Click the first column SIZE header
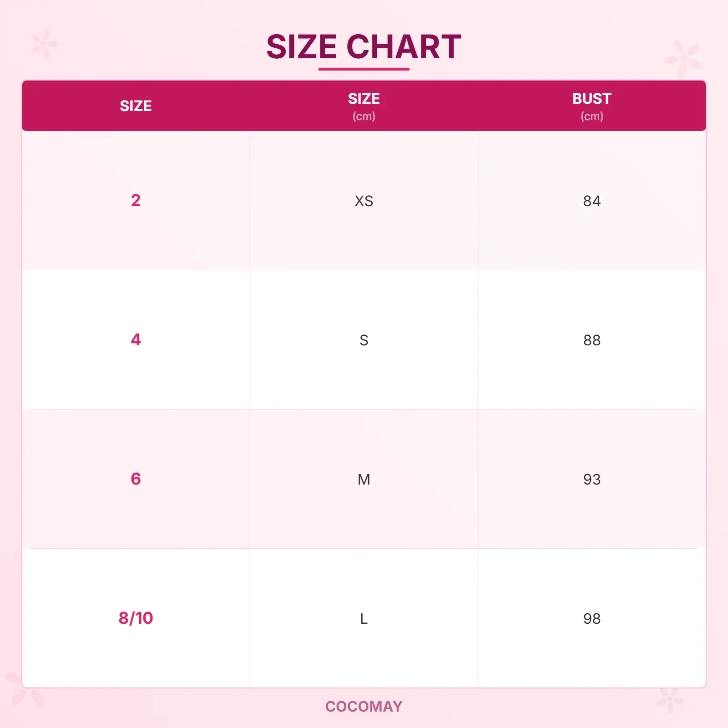The image size is (728, 728). click(136, 106)
